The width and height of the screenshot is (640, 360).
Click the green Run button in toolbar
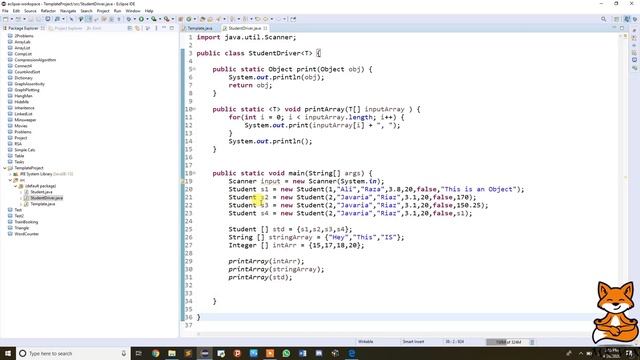pos(141,19)
